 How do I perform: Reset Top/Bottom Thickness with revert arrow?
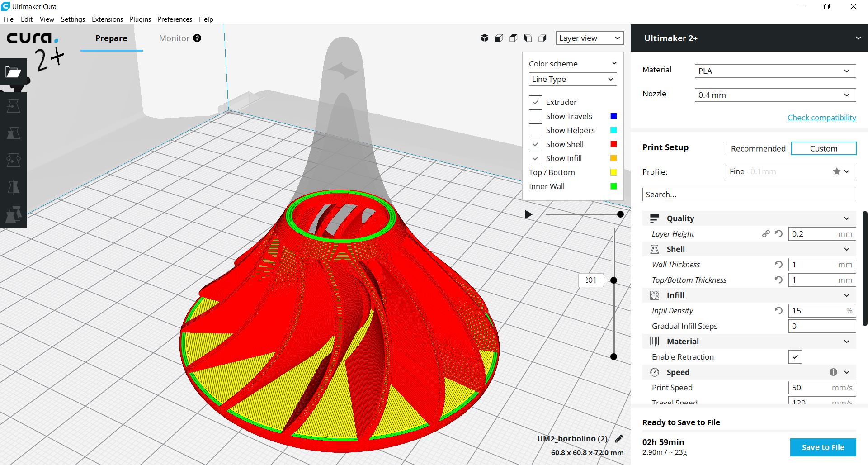click(778, 280)
